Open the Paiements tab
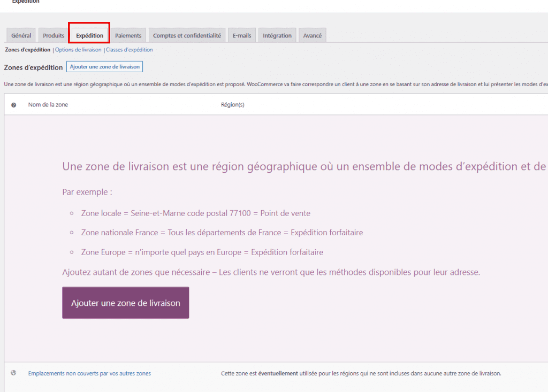This screenshot has width=548, height=392. (128, 35)
